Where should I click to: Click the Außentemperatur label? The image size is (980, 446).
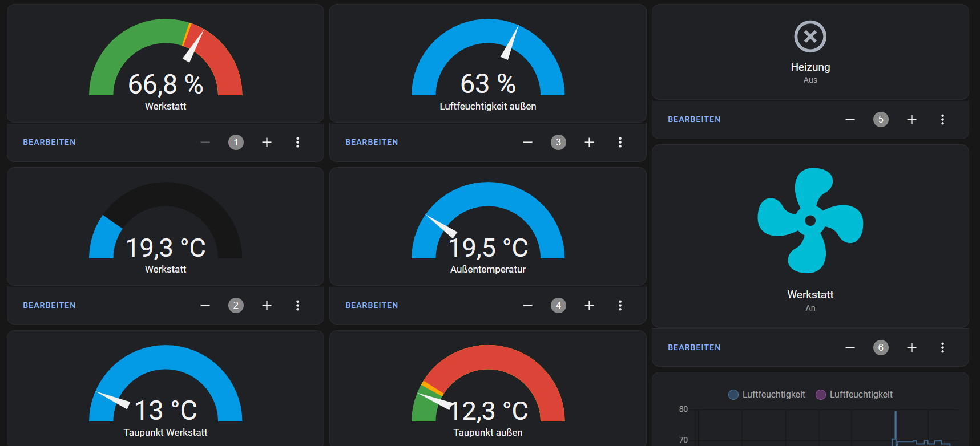pos(488,269)
